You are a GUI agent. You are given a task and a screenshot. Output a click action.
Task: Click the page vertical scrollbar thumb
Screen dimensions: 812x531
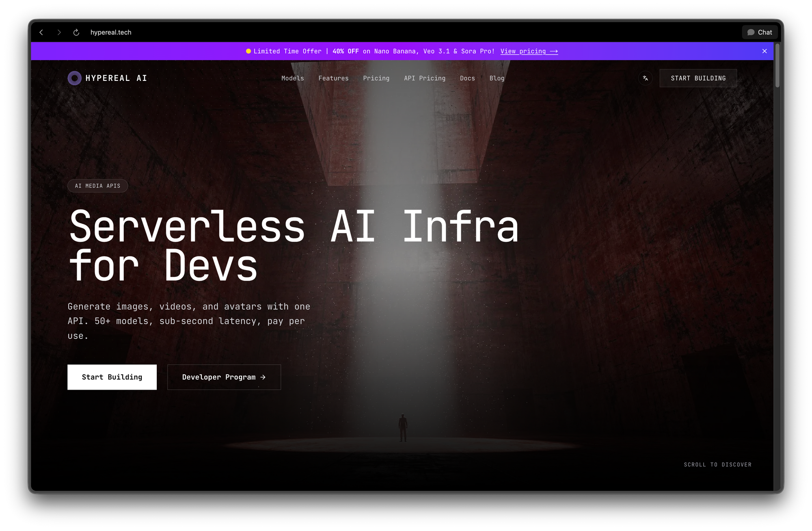coord(777,65)
